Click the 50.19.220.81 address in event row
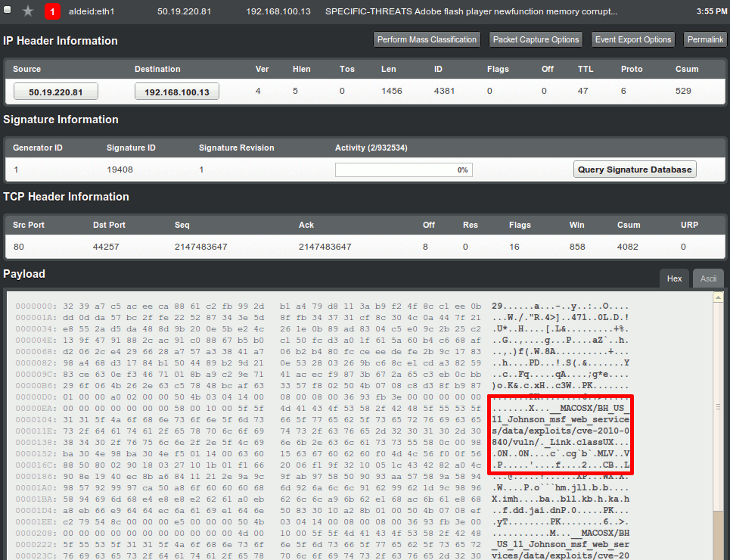The width and height of the screenshot is (730, 560). click(x=185, y=12)
